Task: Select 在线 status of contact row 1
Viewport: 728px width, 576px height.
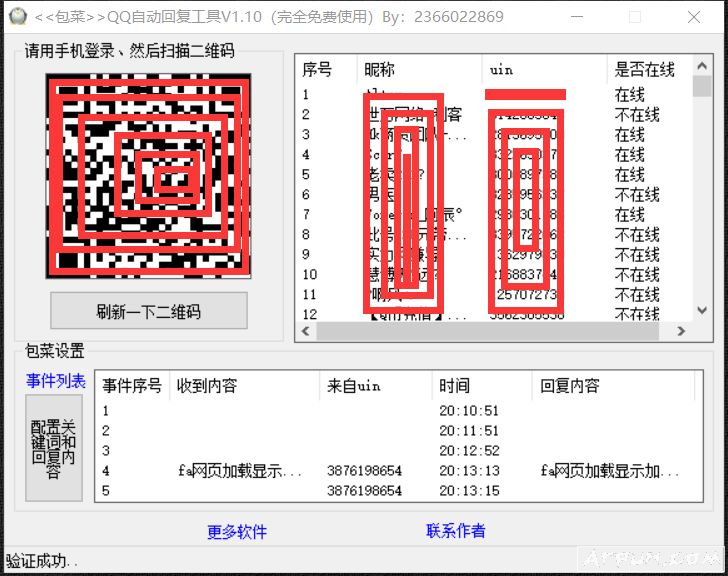Action: (630, 95)
